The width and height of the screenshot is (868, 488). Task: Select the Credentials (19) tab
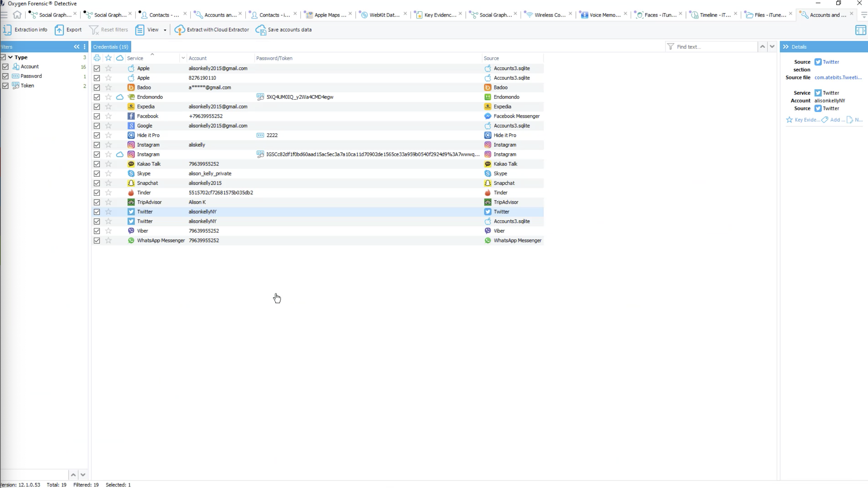(110, 47)
